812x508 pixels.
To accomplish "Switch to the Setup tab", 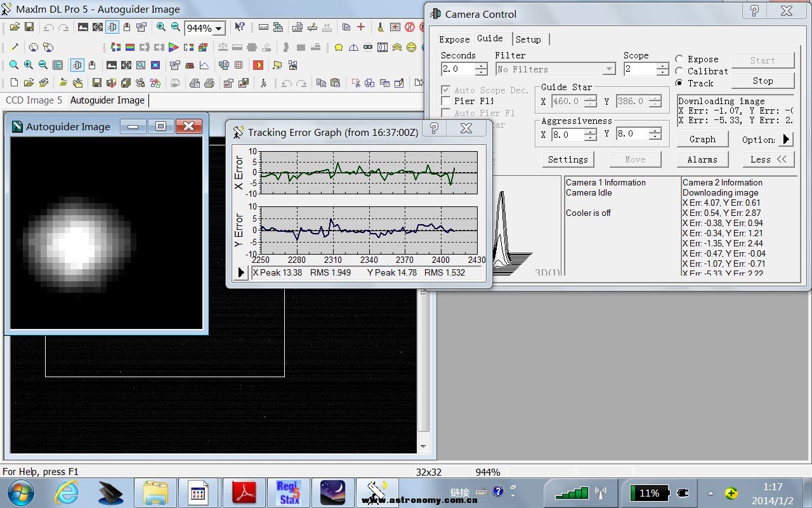I will coord(528,39).
